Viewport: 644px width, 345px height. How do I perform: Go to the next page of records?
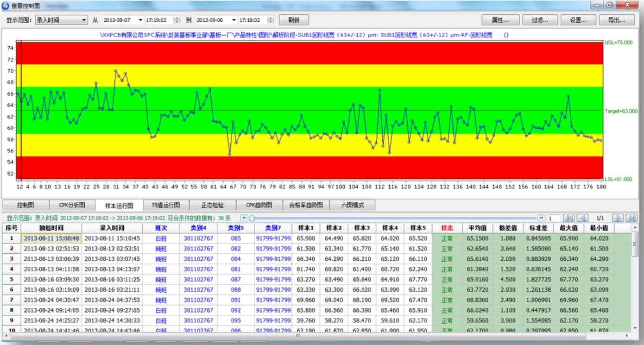(618, 218)
